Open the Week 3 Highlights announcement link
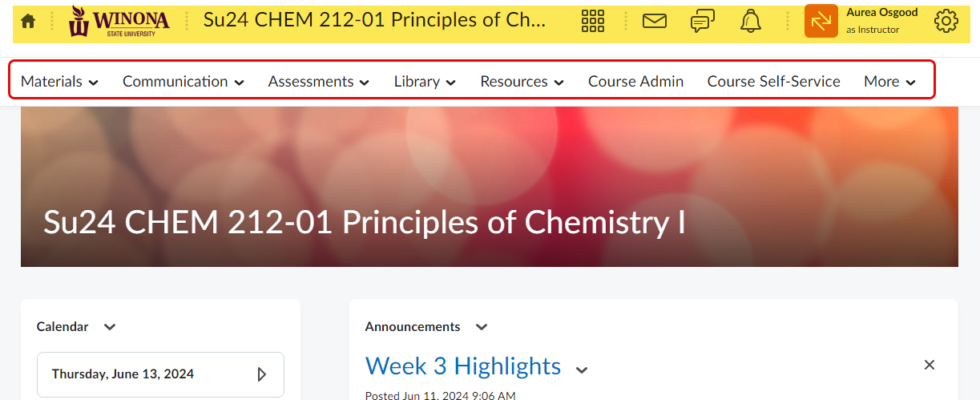 pos(462,366)
